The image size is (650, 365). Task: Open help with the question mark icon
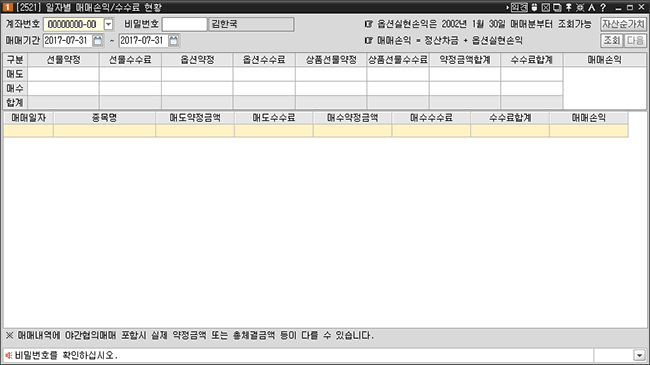pyautogui.click(x=603, y=7)
